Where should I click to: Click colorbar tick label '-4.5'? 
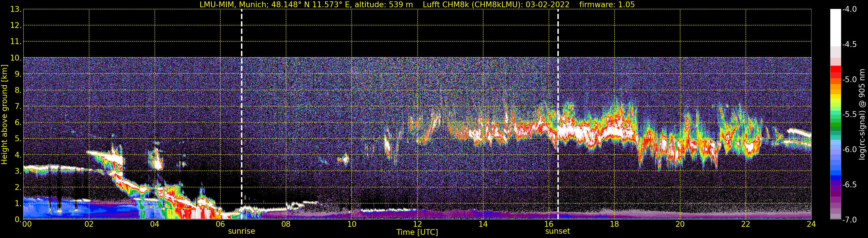(x=849, y=44)
